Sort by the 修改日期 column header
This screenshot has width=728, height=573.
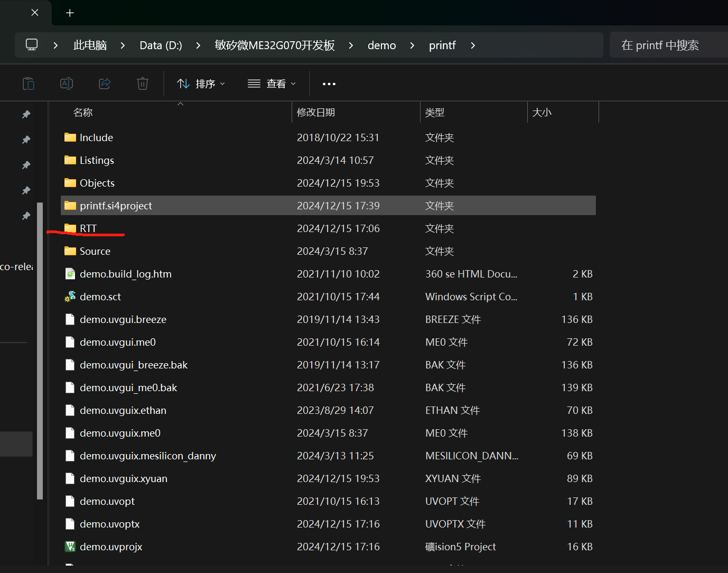(x=316, y=113)
